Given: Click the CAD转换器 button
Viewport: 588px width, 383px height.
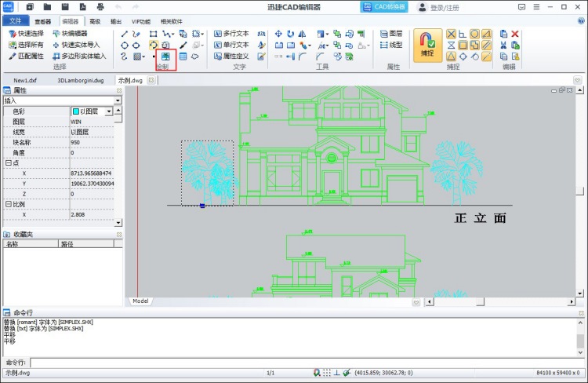Looking at the screenshot, I should click(x=384, y=7).
